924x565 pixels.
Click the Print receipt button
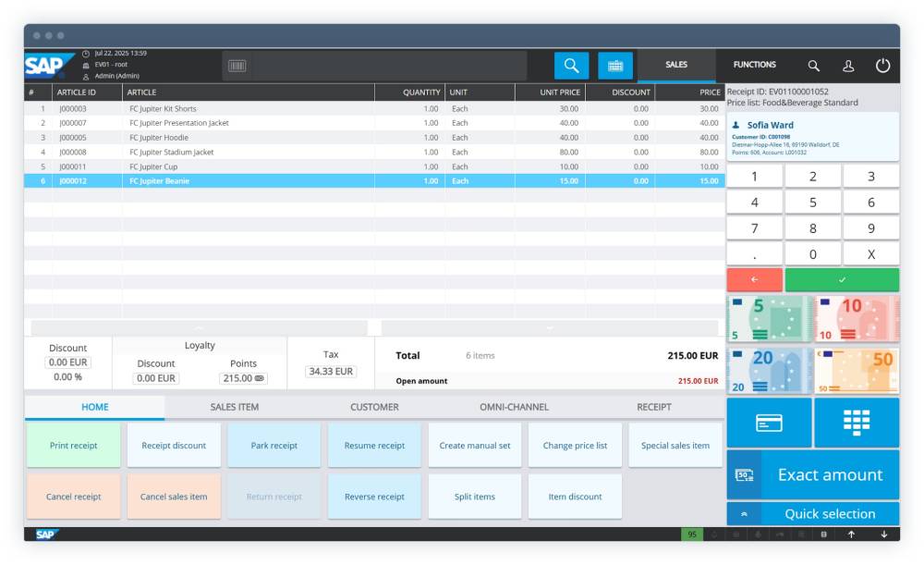pos(74,446)
